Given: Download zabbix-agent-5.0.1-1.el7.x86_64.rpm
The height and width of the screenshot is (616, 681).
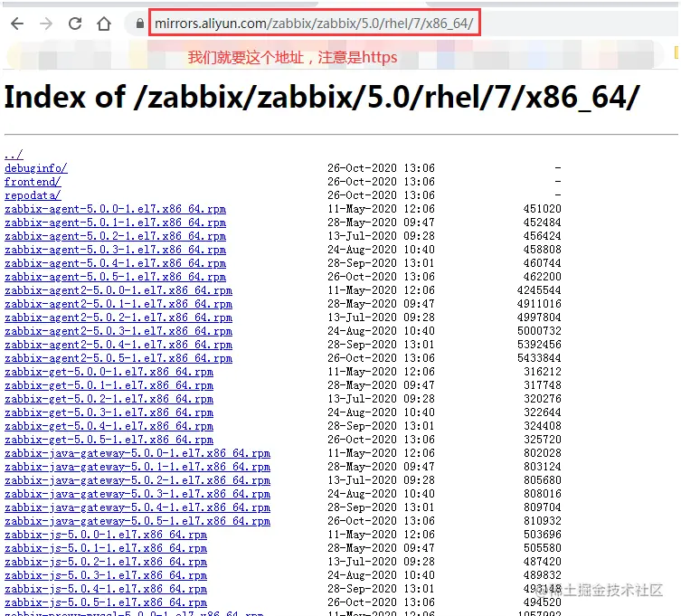Looking at the screenshot, I should tap(115, 222).
